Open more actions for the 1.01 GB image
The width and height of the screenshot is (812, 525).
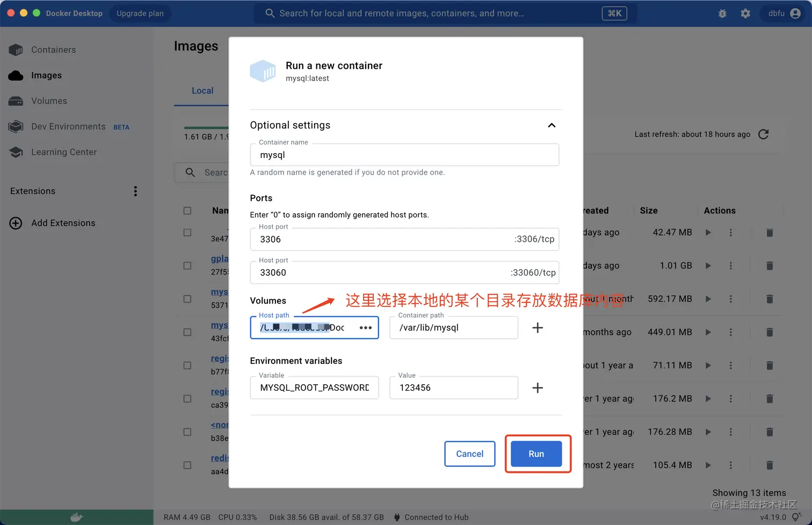pyautogui.click(x=731, y=266)
